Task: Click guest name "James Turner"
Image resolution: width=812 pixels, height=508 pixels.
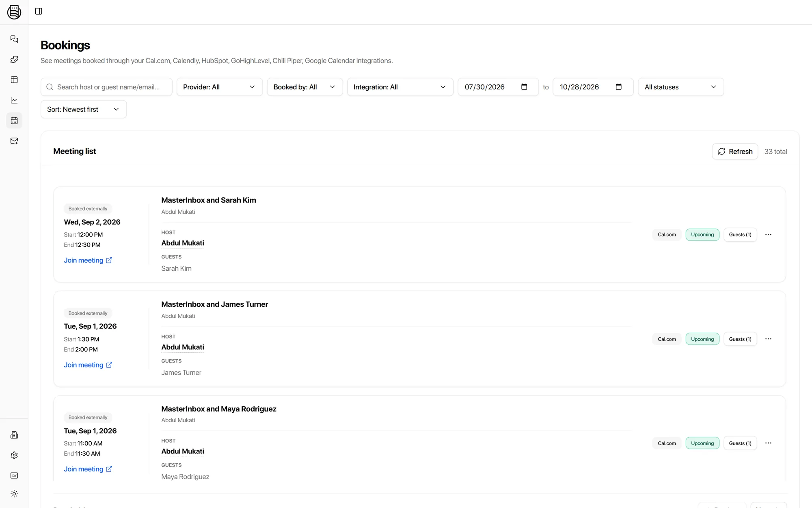Action: (x=181, y=372)
